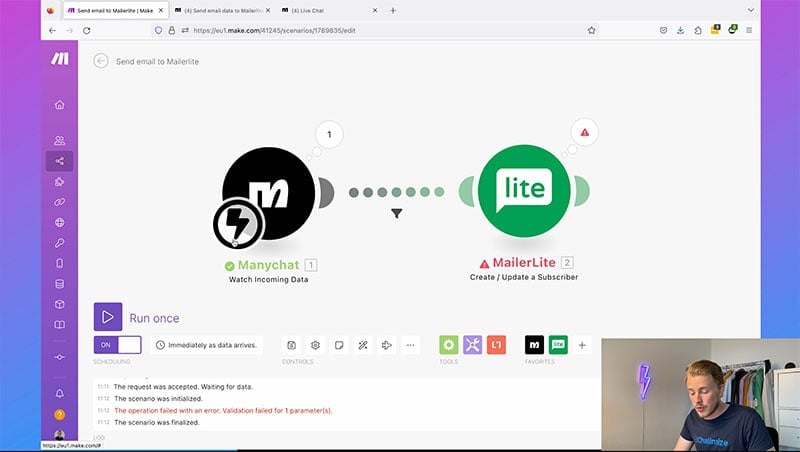Click the MailerLite module label
The height and width of the screenshot is (452, 800).
click(524, 263)
